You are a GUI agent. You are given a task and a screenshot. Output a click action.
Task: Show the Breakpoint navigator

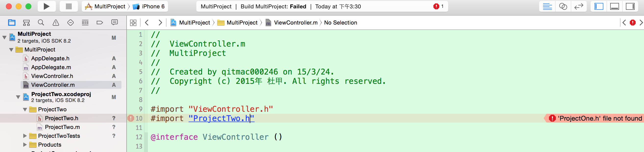coord(100,23)
